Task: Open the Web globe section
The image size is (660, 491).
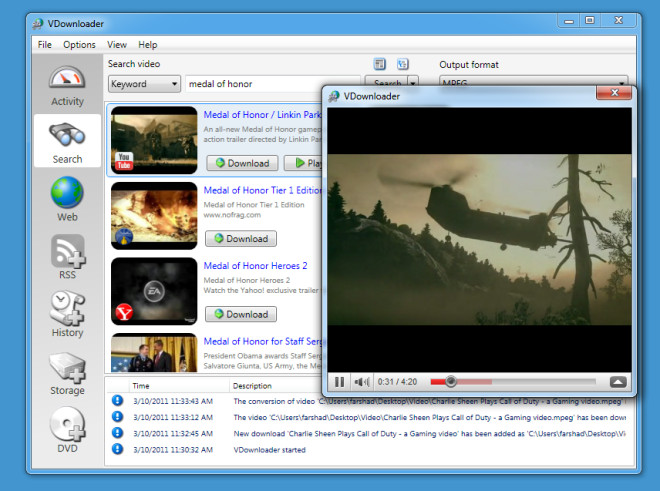Action: pos(67,199)
